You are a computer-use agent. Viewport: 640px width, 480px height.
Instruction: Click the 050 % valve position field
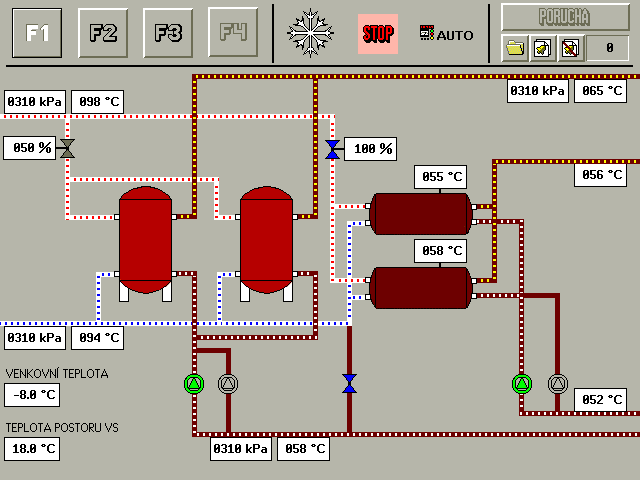29,148
